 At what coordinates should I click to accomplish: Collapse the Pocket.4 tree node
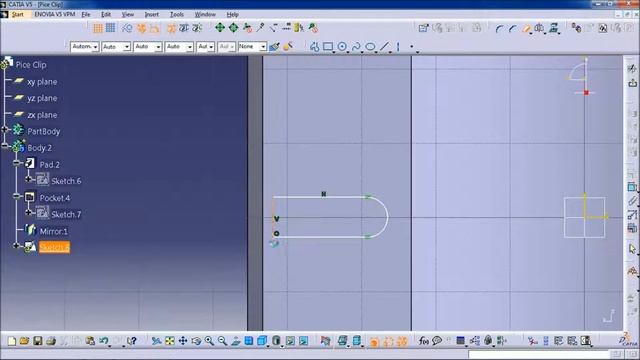[x=16, y=196]
